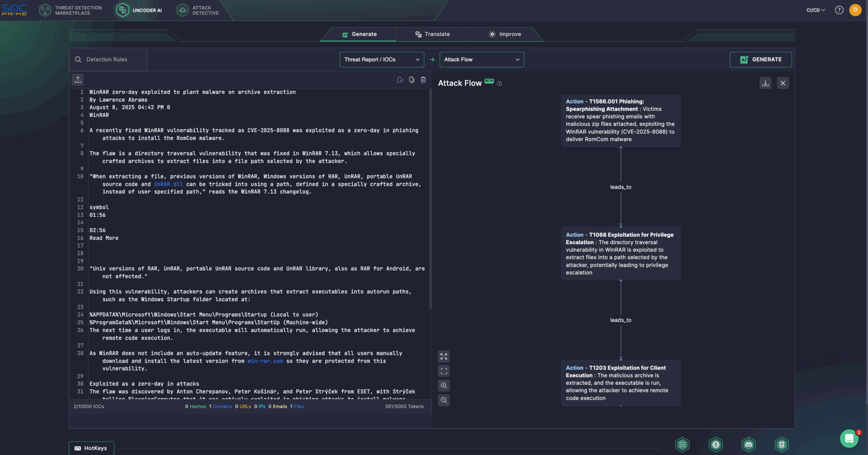The width and height of the screenshot is (868, 455).
Task: Download the Attack Flow diagram
Action: [765, 83]
